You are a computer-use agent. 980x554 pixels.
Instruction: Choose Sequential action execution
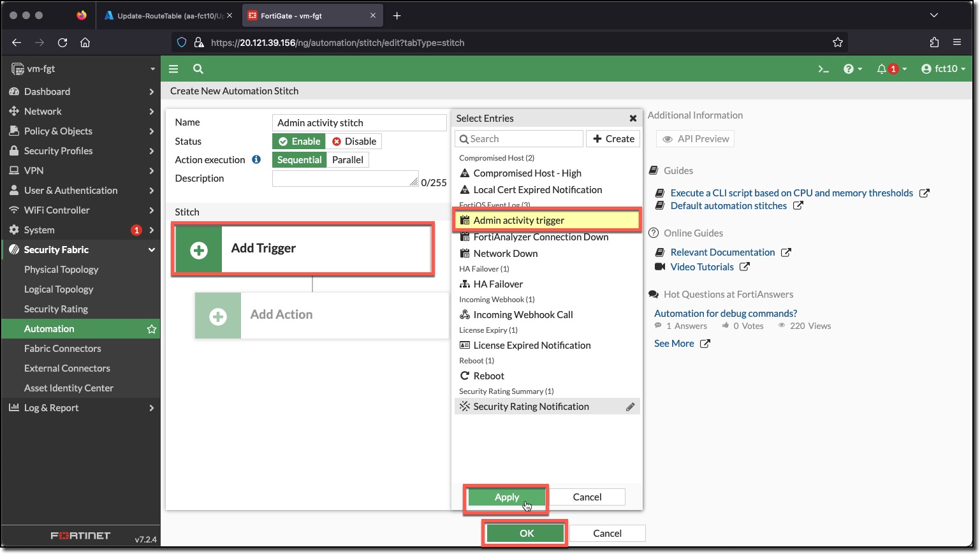(299, 160)
